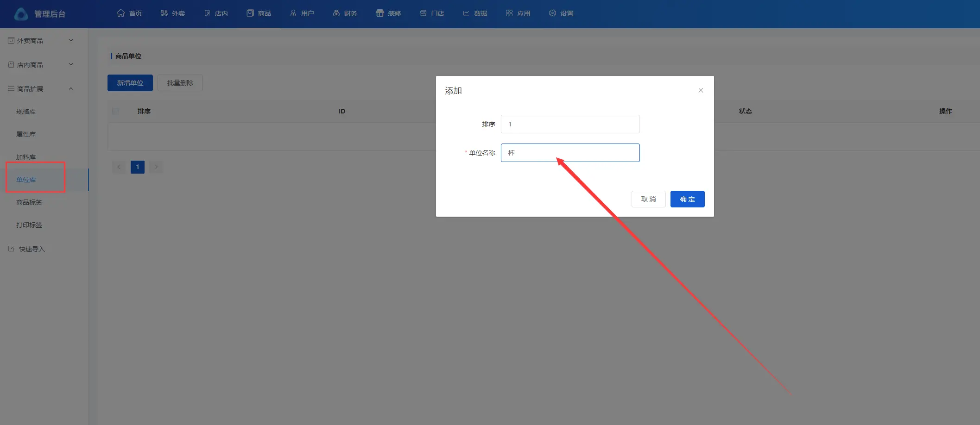This screenshot has height=425, width=980.
Task: Click the 排序 number input field
Action: point(570,124)
